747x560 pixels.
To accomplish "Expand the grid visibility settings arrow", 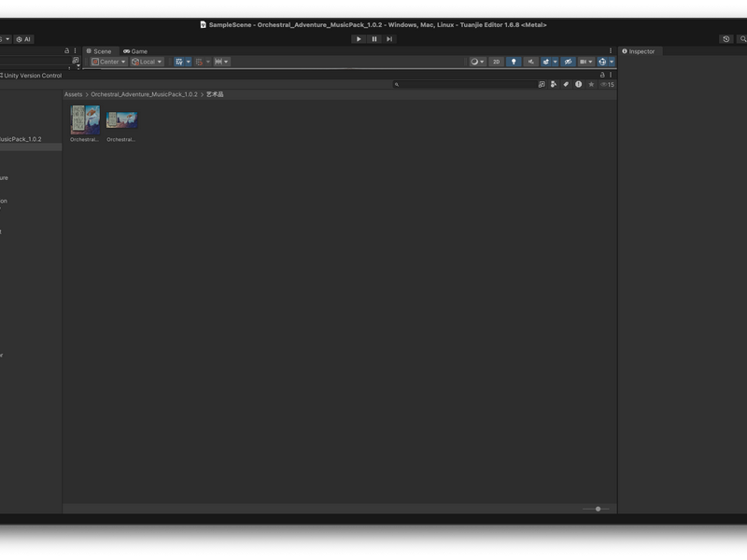I will (189, 62).
